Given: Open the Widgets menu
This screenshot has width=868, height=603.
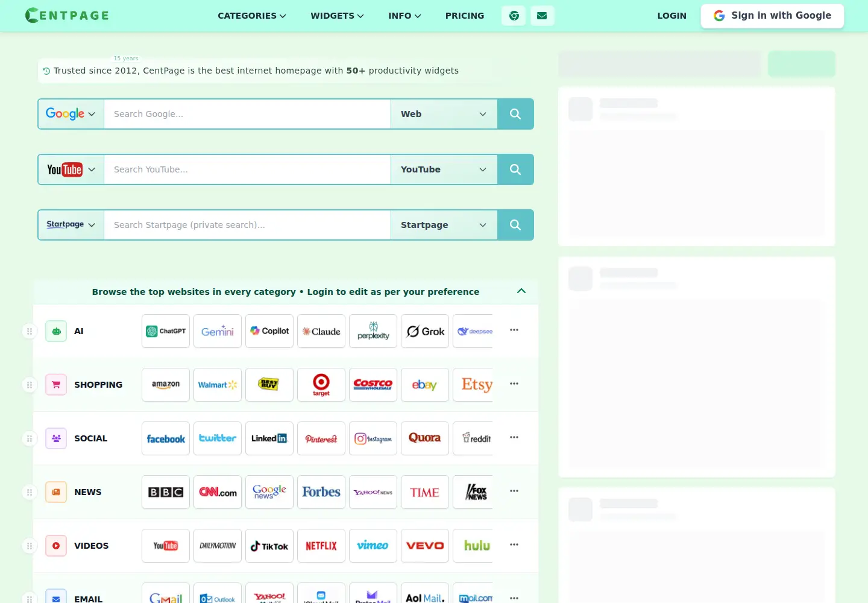Looking at the screenshot, I should (338, 16).
